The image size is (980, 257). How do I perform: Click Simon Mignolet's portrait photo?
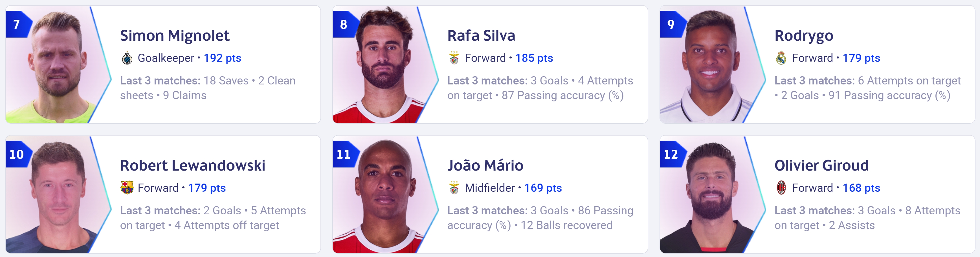point(57,65)
